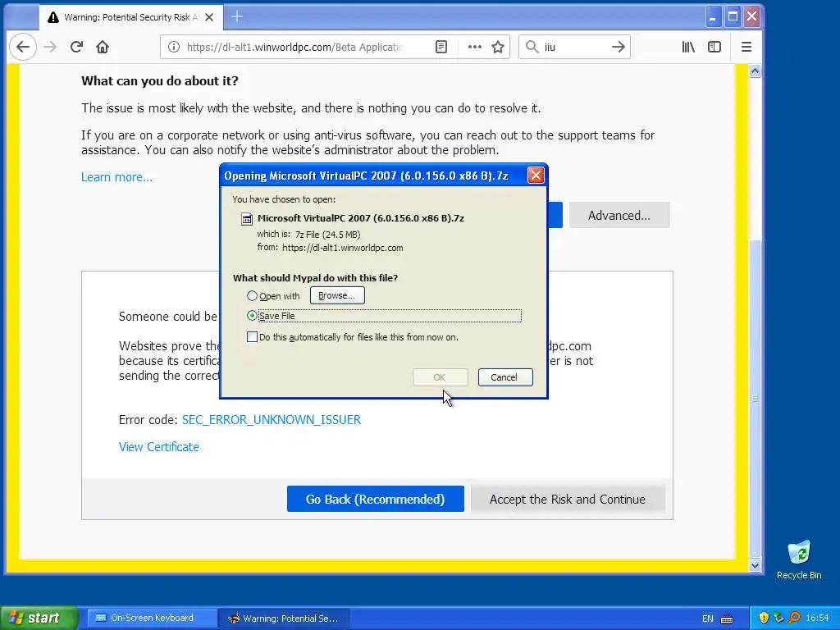This screenshot has width=840, height=630.
Task: Open the browser hamburger menu
Action: pos(746,47)
